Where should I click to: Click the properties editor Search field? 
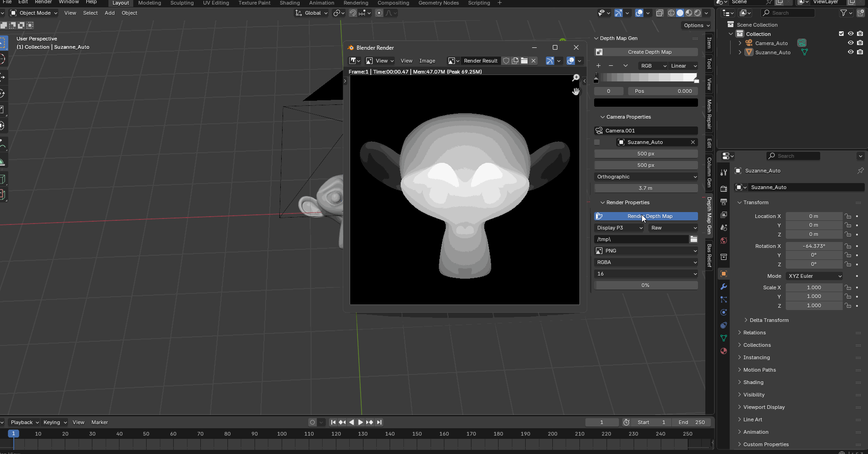pos(794,156)
